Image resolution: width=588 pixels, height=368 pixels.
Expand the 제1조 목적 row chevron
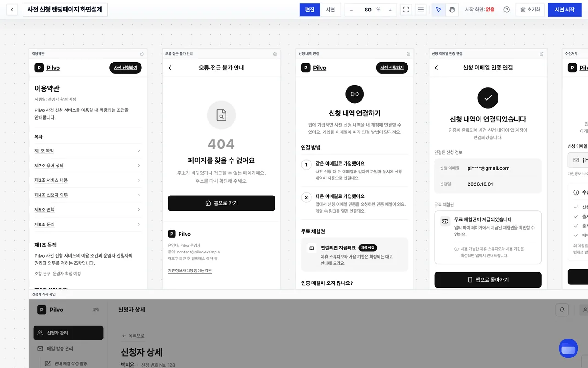pyautogui.click(x=139, y=151)
